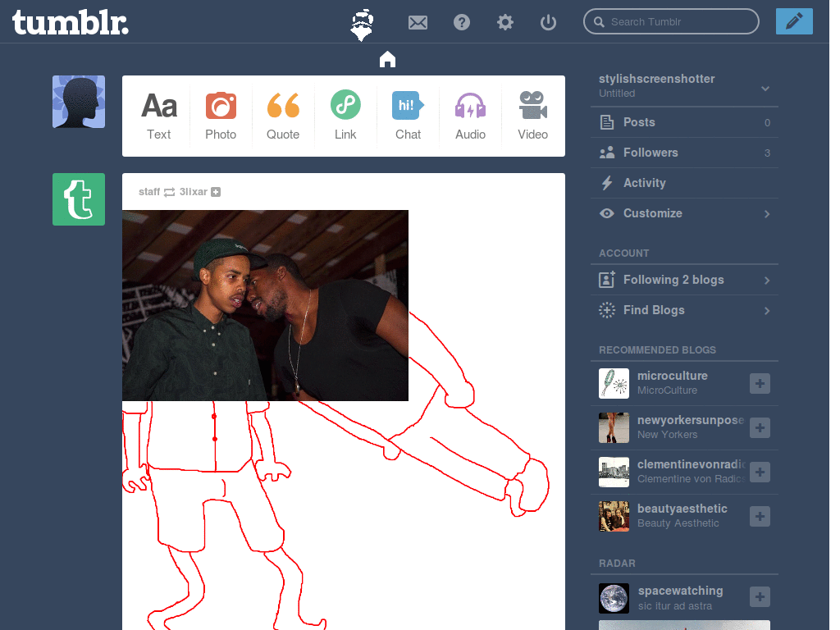The height and width of the screenshot is (630, 840).
Task: Switch to the Home dashboard tab
Action: [x=386, y=59]
